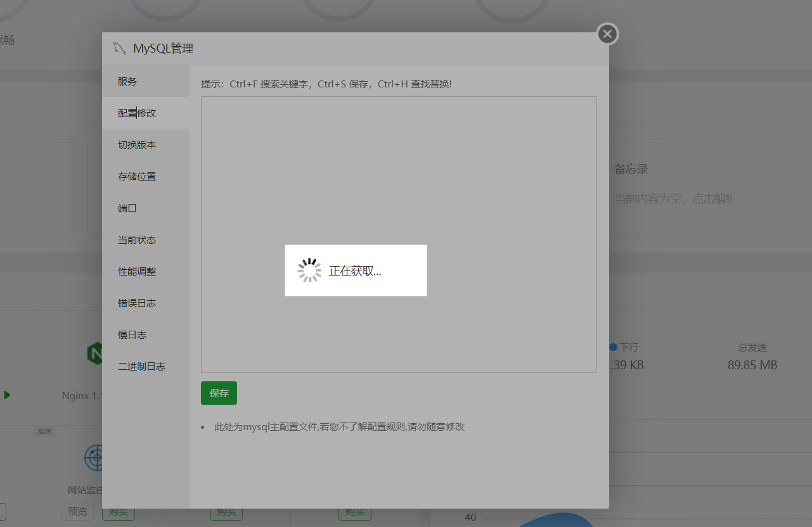This screenshot has width=812, height=527.
Task: Click the Ctrl+F search hint text
Action: [x=326, y=84]
